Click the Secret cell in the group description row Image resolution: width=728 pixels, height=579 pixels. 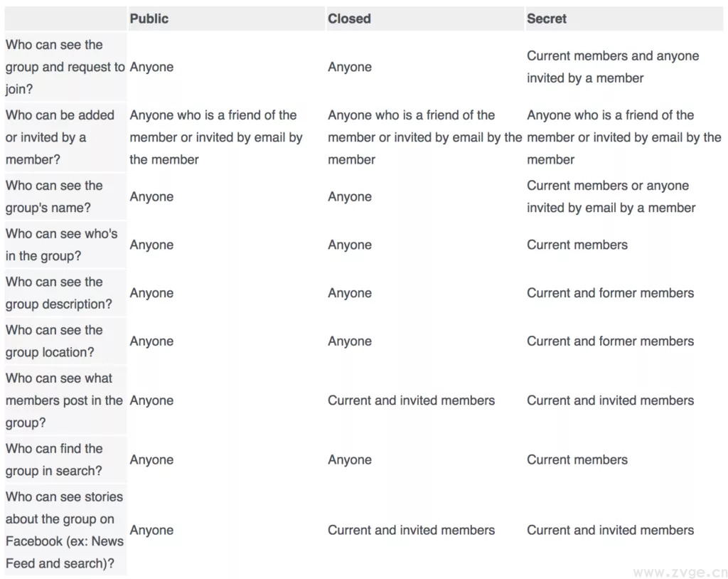610,293
